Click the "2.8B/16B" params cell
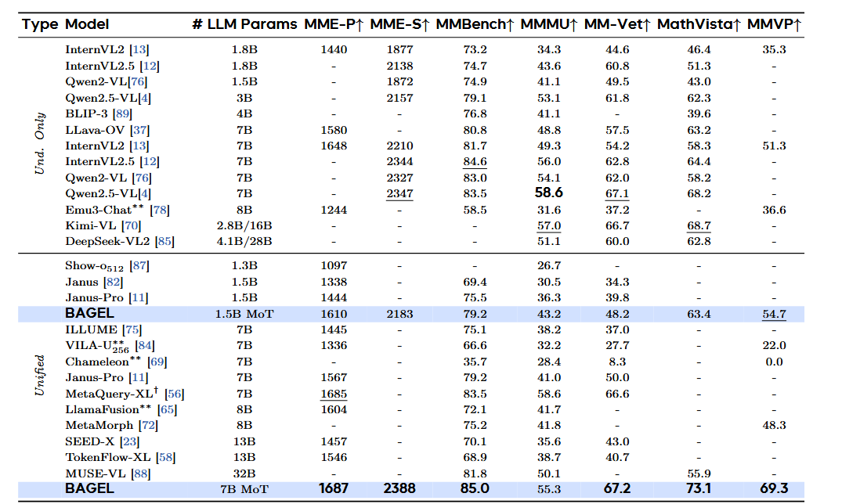Image resolution: width=842 pixels, height=504 pixels. pyautogui.click(x=244, y=226)
